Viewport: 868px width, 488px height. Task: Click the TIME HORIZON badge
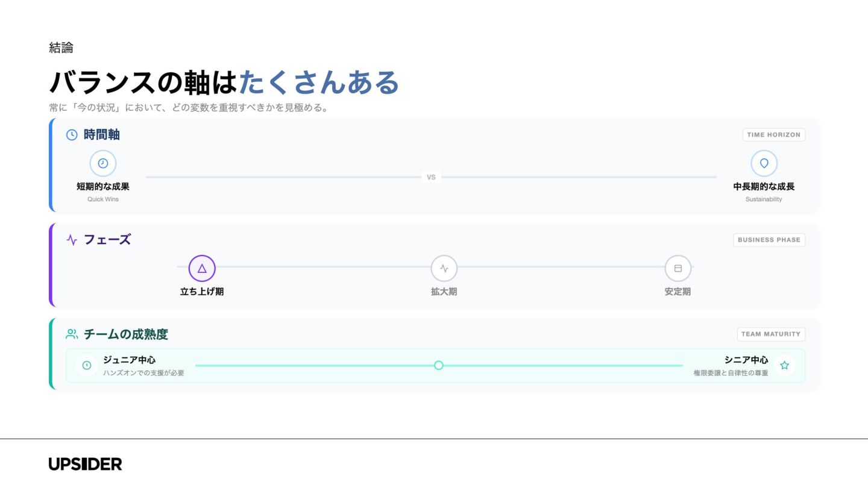[773, 135]
